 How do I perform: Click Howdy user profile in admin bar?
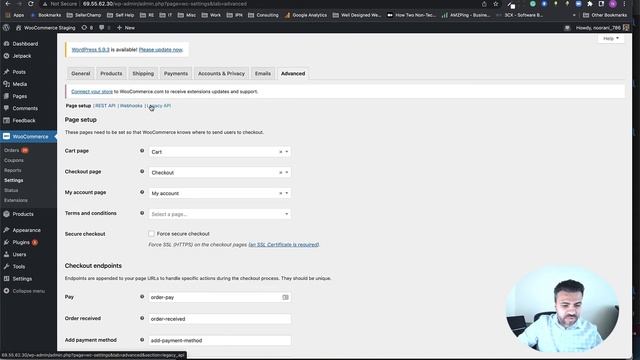[x=602, y=28]
